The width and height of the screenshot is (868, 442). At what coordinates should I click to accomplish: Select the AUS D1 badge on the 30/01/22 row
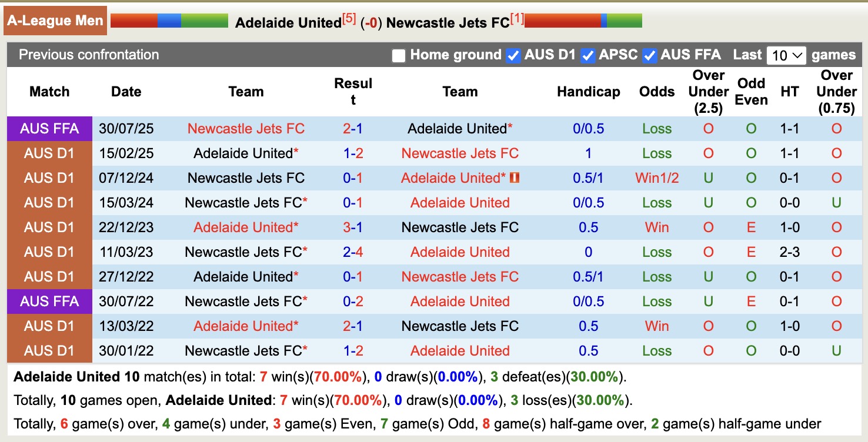[49, 350]
